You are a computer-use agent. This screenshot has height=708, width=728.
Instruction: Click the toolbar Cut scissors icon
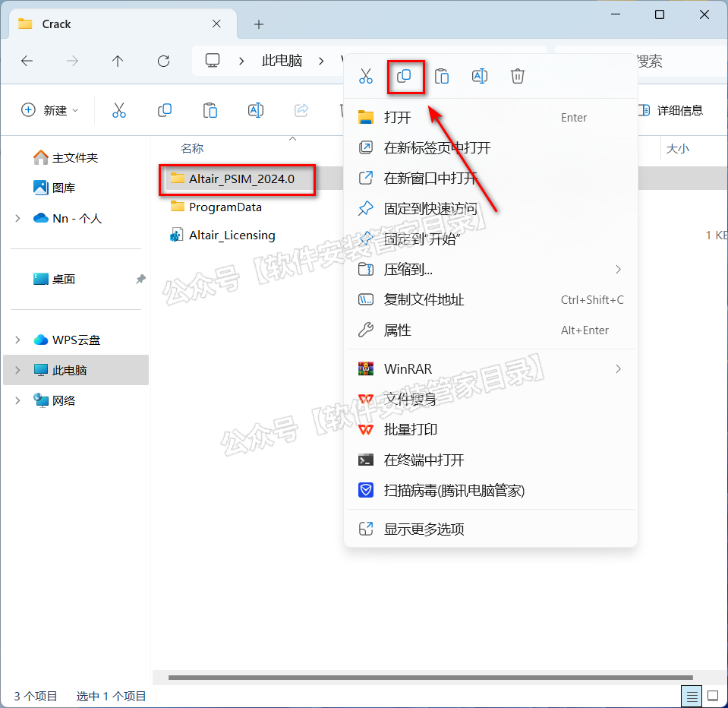click(119, 110)
